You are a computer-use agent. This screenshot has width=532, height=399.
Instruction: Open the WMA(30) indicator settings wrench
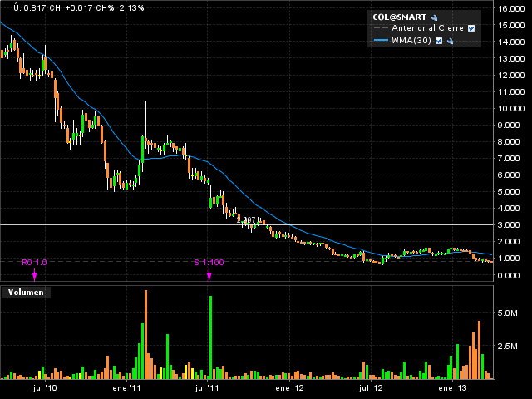[450, 41]
